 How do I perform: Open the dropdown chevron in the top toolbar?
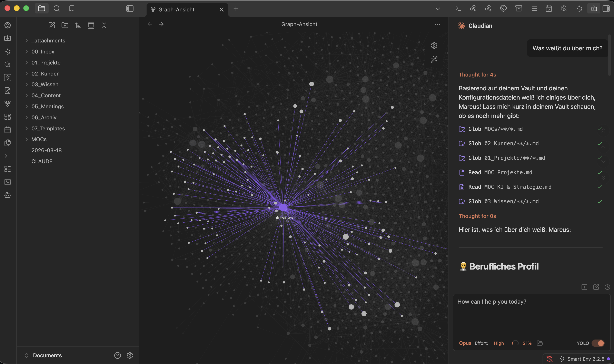click(x=438, y=9)
